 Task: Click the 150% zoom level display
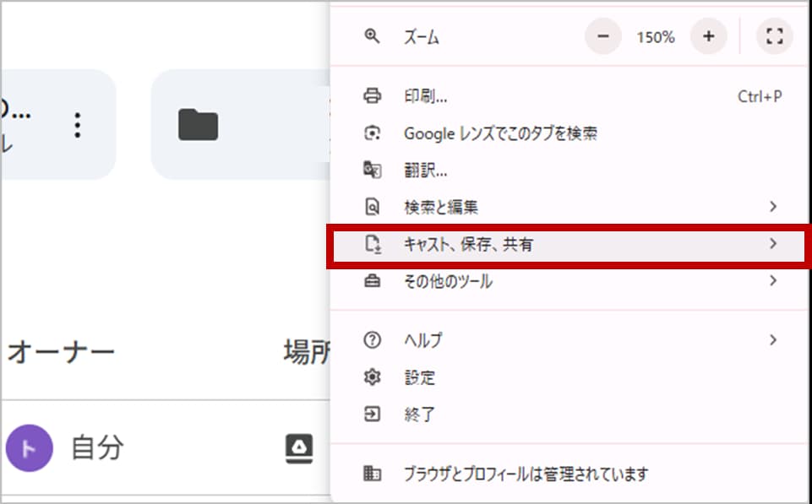coord(656,37)
